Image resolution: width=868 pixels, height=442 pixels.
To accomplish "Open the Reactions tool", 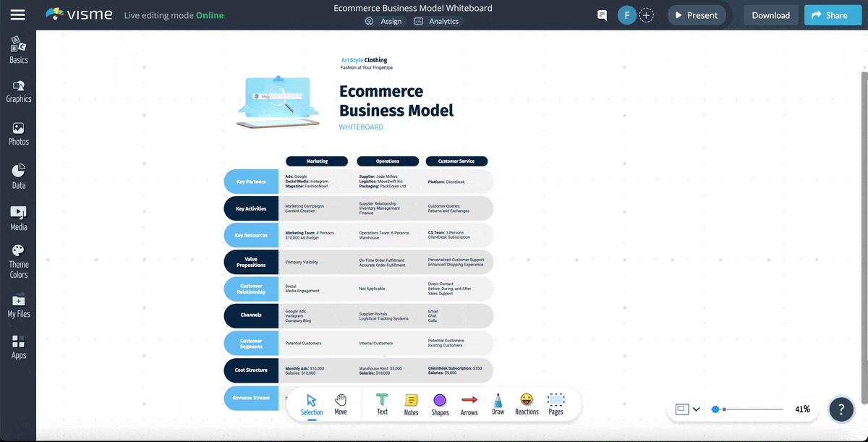I will point(526,404).
